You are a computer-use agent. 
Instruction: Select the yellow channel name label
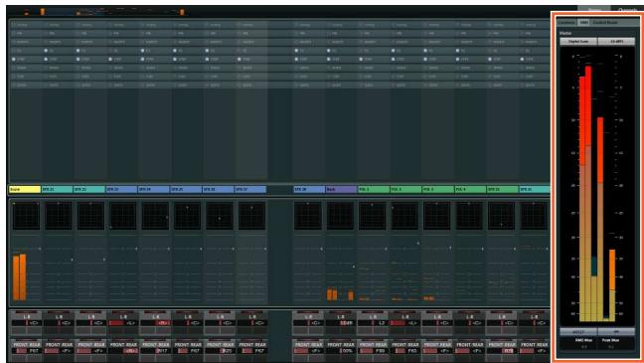pyautogui.click(x=25, y=190)
